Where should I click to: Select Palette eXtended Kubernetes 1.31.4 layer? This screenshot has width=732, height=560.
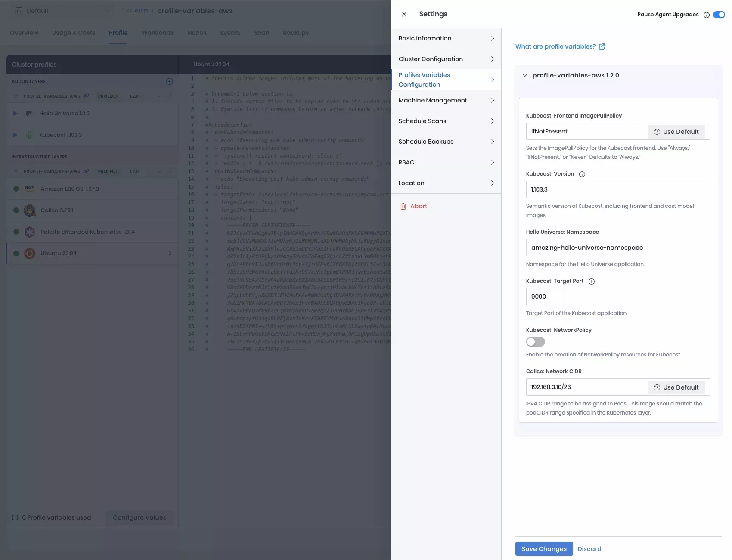(93, 232)
